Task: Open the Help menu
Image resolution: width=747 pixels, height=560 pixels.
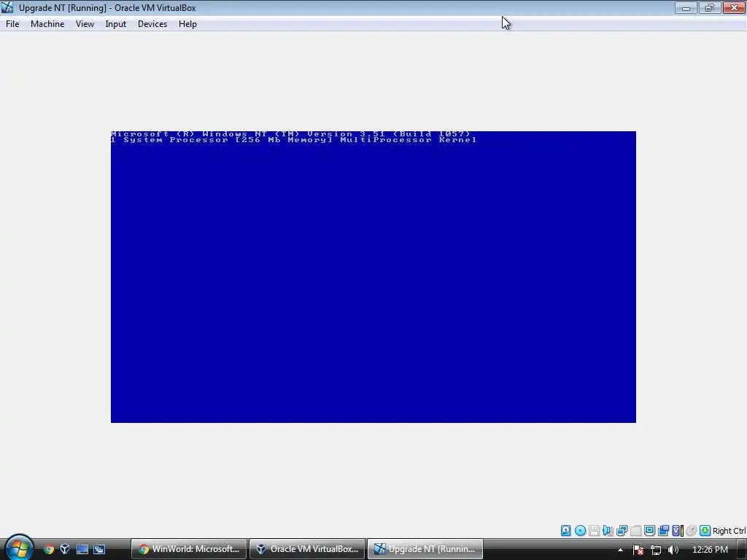Action: [x=187, y=24]
